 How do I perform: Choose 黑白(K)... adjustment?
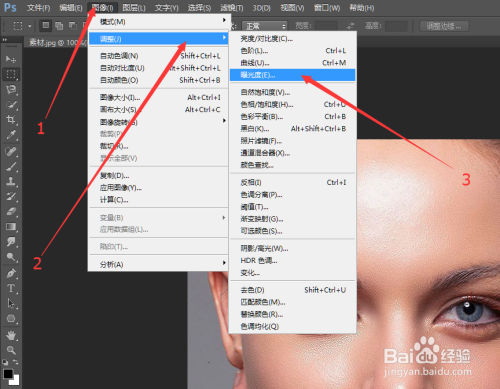[x=293, y=129]
